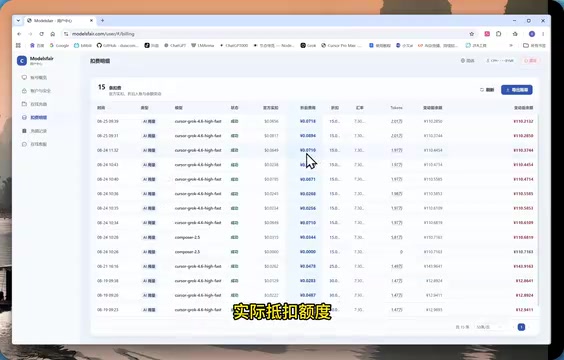Click the red logout button in header
The width and height of the screenshot is (564, 360).
[x=531, y=60]
